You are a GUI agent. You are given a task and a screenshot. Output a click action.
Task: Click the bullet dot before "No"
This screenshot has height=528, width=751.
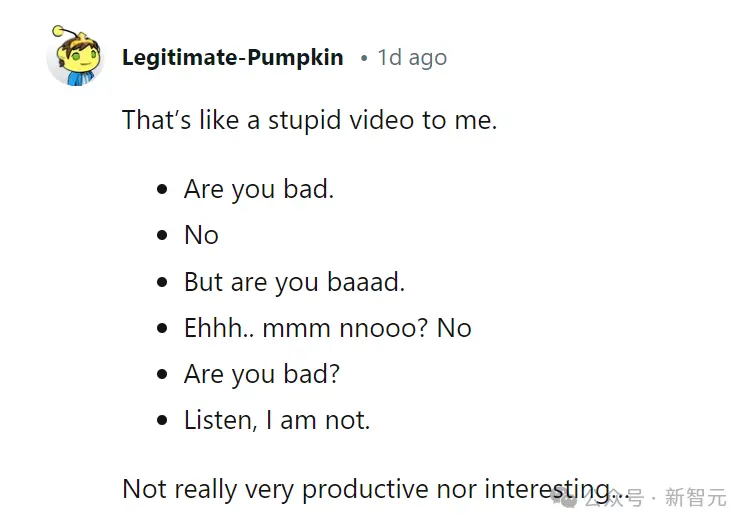162,236
